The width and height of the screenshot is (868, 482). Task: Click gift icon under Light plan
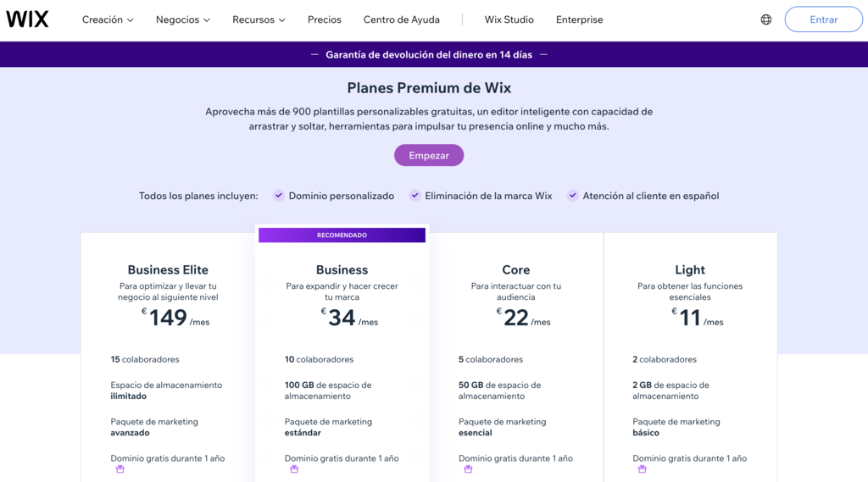tap(642, 468)
